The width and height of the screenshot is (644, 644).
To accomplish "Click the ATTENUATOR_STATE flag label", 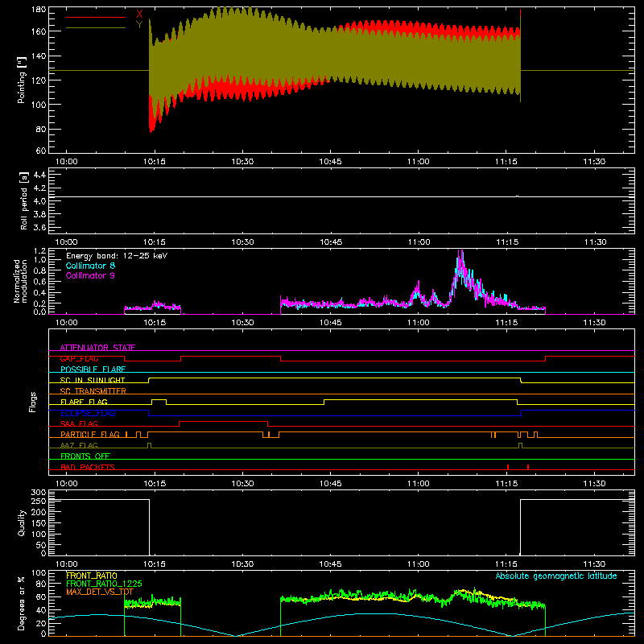I will pos(97,348).
